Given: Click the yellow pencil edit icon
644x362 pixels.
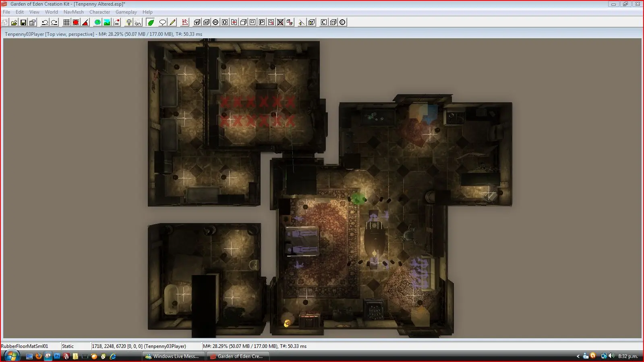Looking at the screenshot, I should (172, 23).
